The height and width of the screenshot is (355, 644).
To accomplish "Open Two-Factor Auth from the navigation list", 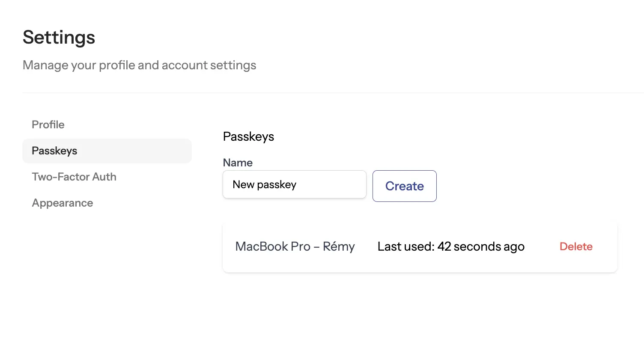I will click(74, 177).
